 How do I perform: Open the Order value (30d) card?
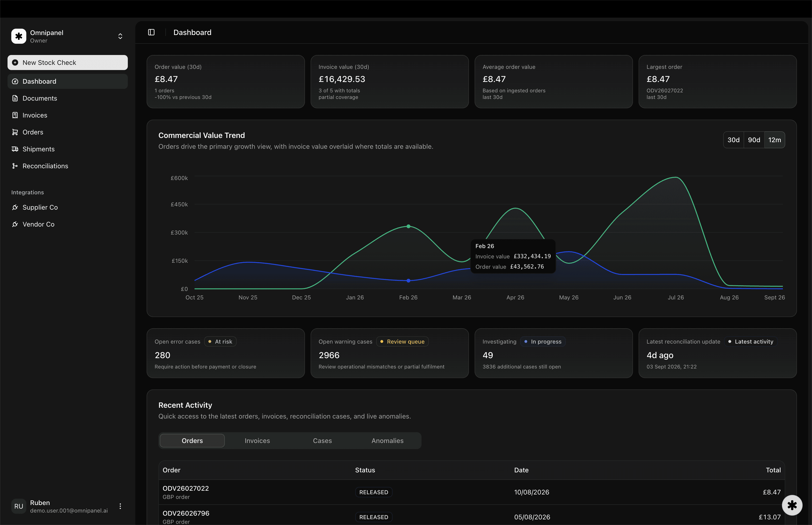pos(226,82)
